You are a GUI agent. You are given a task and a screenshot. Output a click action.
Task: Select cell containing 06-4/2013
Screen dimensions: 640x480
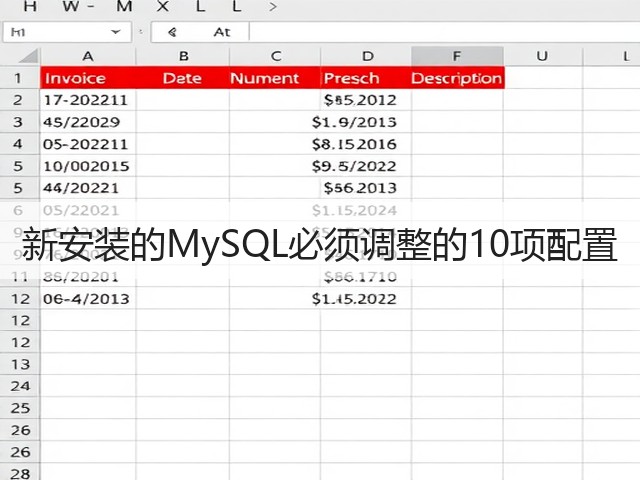(x=88, y=299)
